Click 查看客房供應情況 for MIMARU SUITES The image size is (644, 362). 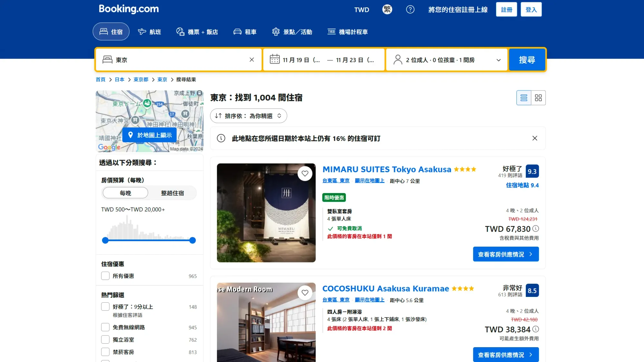point(506,254)
